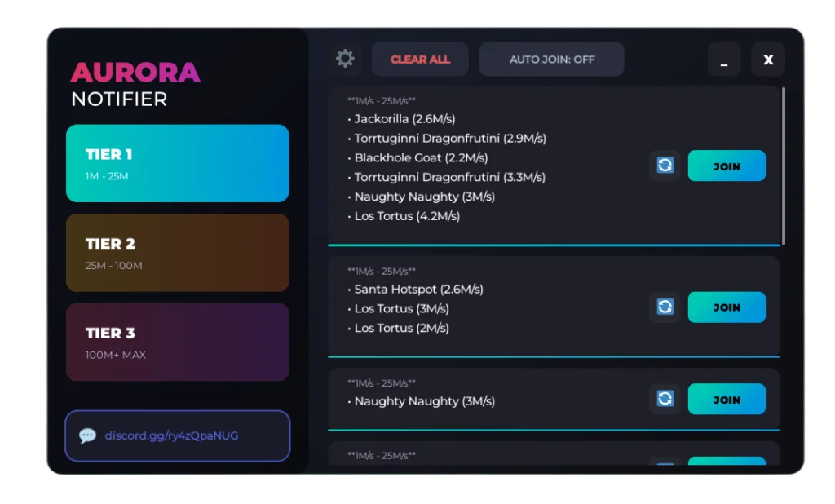This screenshot has height=504, width=835.
Task: Click the Discord speech bubble icon
Action: (86, 435)
